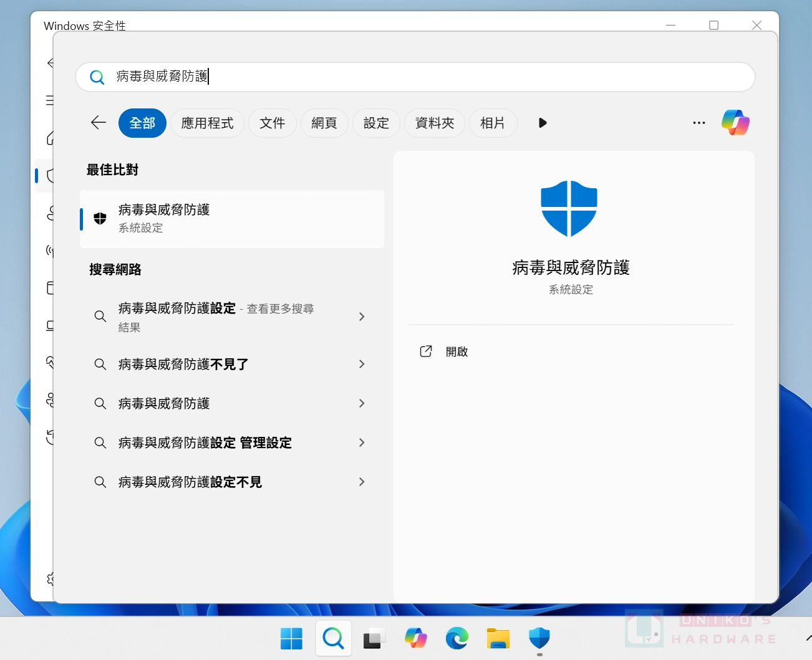Open Microsoft Edge from the taskbar
Screen dimensions: 812x660
tap(457, 638)
